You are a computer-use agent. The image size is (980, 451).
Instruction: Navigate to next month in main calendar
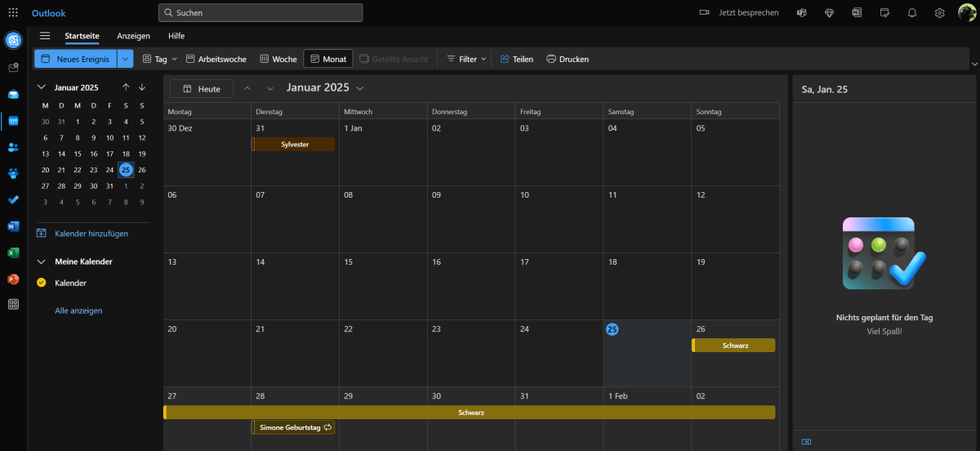click(x=270, y=88)
